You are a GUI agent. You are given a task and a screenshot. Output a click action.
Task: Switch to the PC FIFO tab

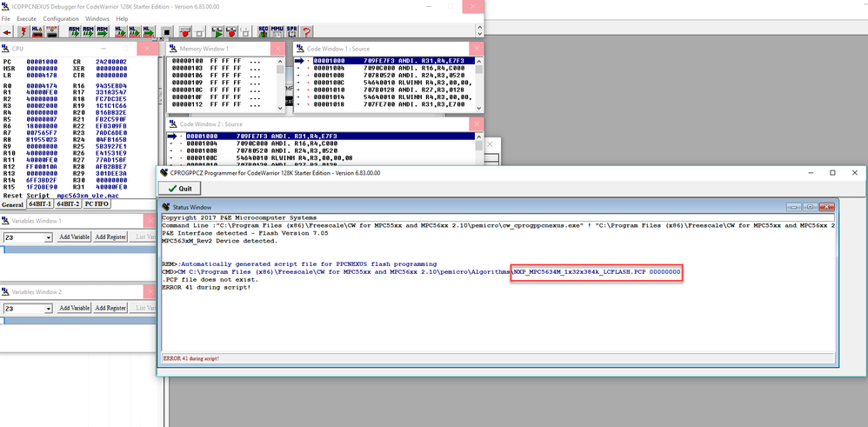[x=97, y=203]
